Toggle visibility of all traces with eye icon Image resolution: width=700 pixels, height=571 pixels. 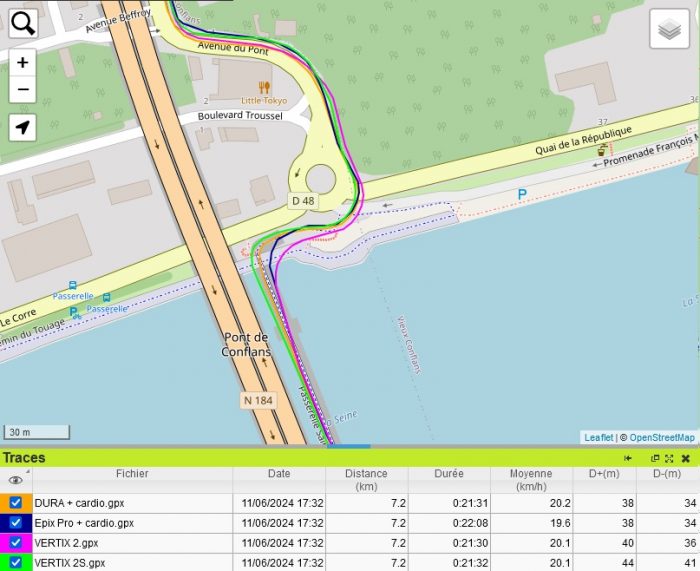click(15, 481)
